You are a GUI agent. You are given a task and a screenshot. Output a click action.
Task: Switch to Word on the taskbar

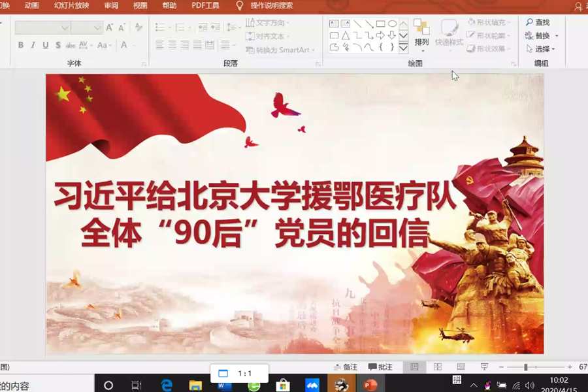224,386
